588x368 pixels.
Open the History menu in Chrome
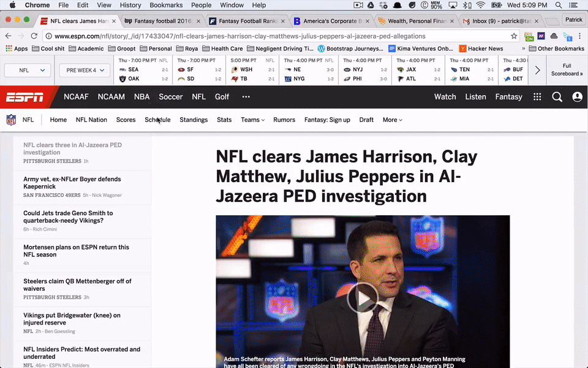(130, 5)
